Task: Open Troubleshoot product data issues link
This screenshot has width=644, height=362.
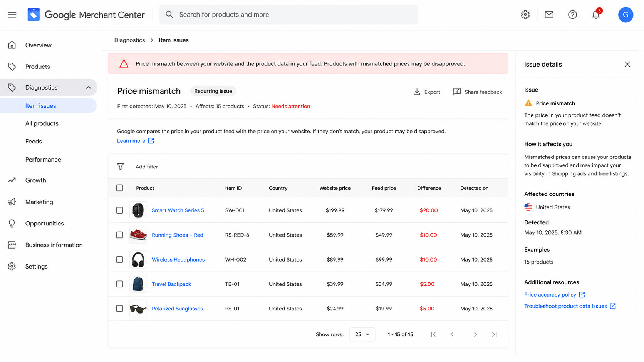Action: coord(565,306)
